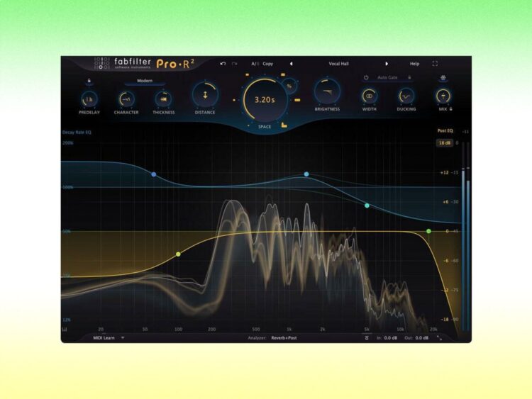This screenshot has height=399, width=532.
Task: Open the Help menu
Action: pos(415,64)
